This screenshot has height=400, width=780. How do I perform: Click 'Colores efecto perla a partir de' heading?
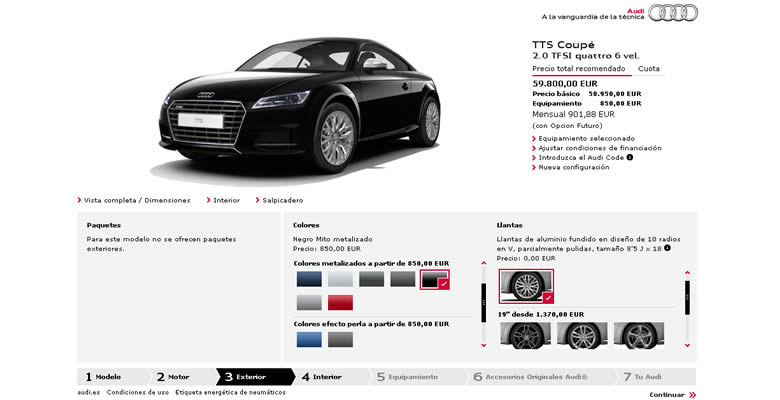pyautogui.click(x=372, y=324)
